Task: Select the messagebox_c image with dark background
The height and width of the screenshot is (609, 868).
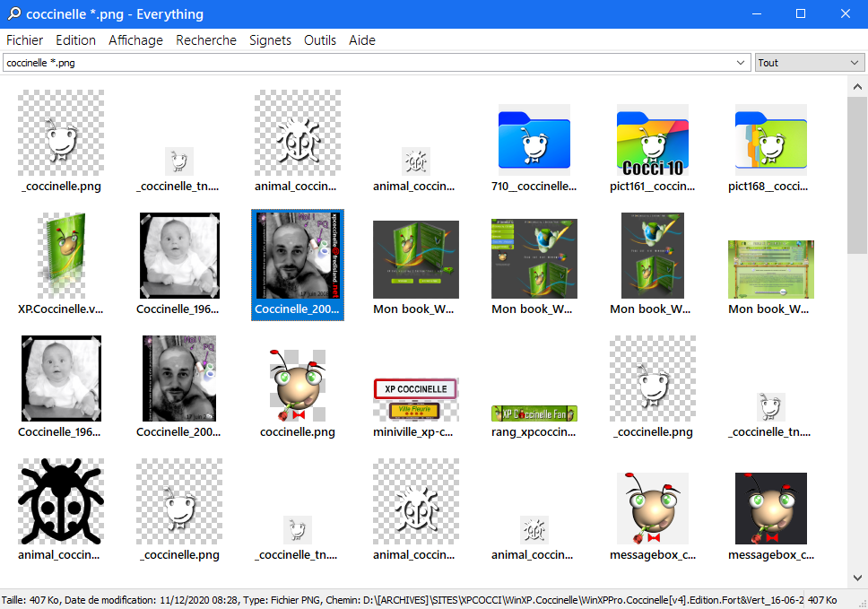Action: pyautogui.click(x=770, y=508)
